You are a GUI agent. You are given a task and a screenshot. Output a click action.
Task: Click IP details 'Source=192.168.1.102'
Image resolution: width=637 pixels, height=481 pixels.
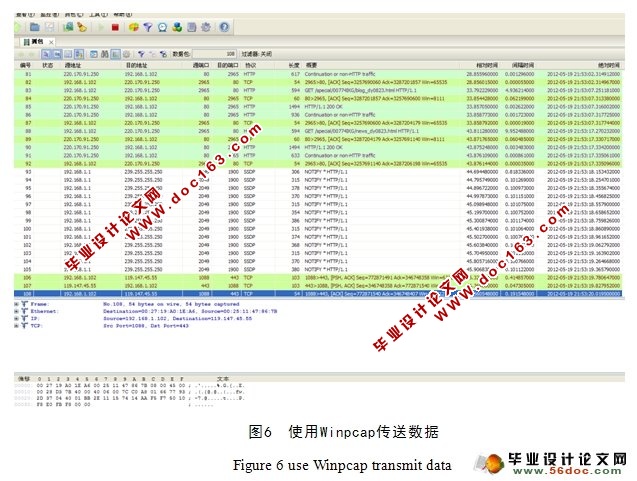177,318
